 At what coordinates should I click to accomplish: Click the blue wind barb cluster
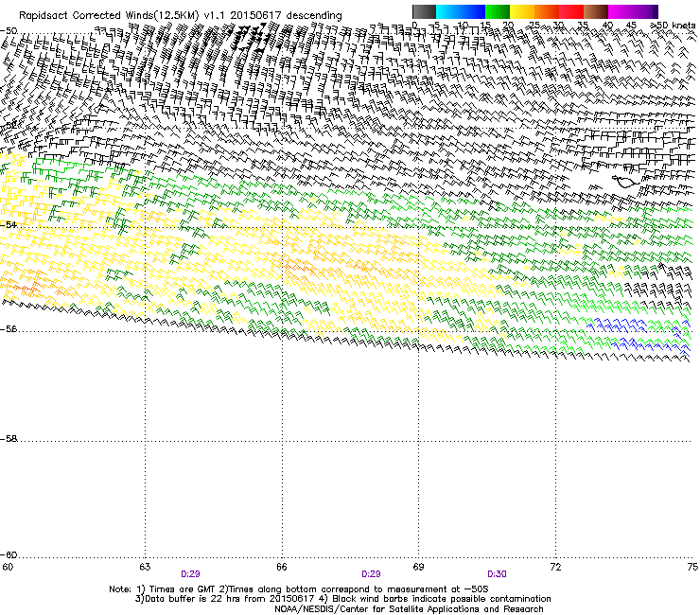pos(619,325)
